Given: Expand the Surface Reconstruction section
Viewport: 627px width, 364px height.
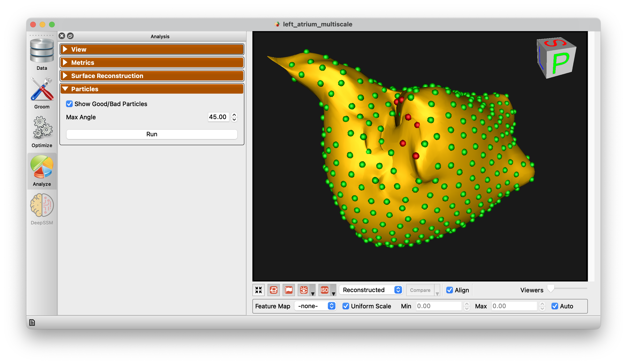Looking at the screenshot, I should (152, 76).
